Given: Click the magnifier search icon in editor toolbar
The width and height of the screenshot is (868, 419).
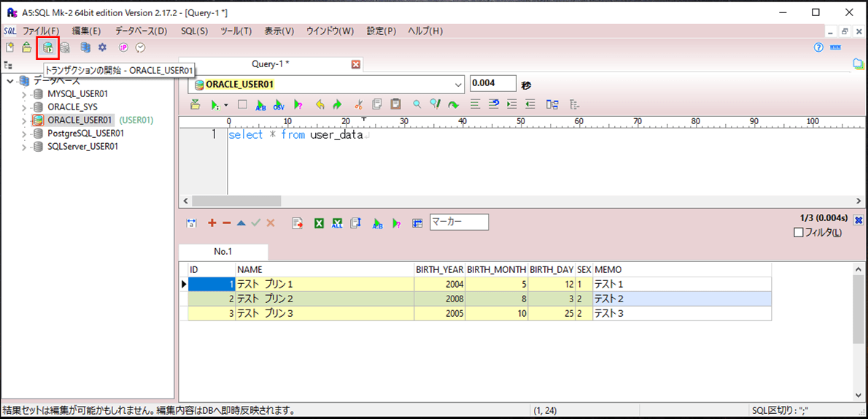Looking at the screenshot, I should 417,104.
